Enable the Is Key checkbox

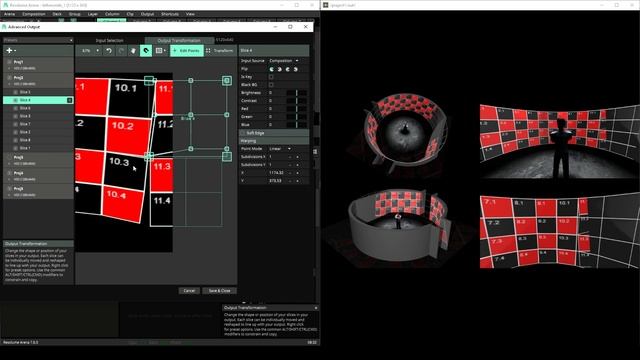271,77
